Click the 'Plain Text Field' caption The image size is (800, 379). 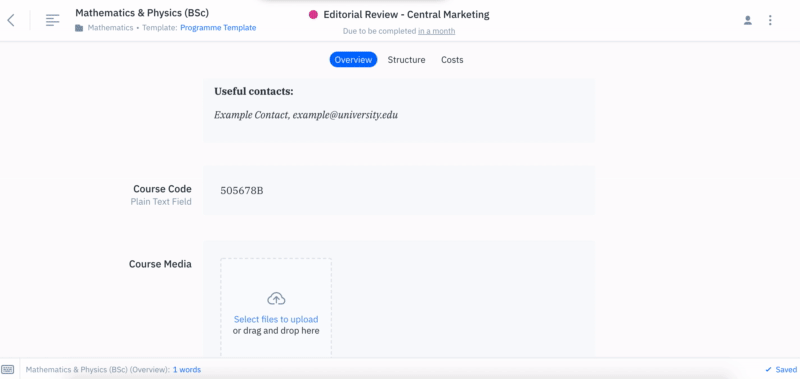(161, 202)
